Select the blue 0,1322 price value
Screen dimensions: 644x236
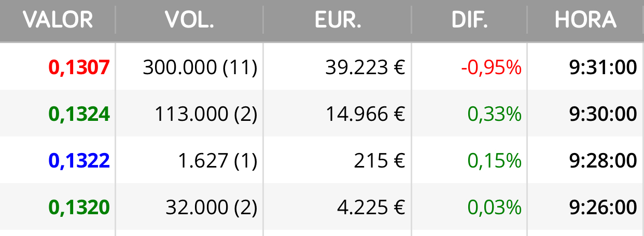(x=79, y=161)
